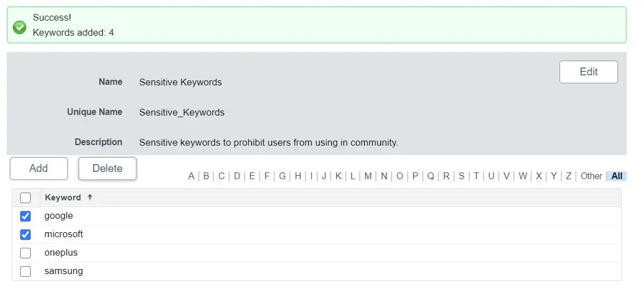Viewport: 644px width, 293px height.
Task: Filter keywords by letter A
Action: 191,176
